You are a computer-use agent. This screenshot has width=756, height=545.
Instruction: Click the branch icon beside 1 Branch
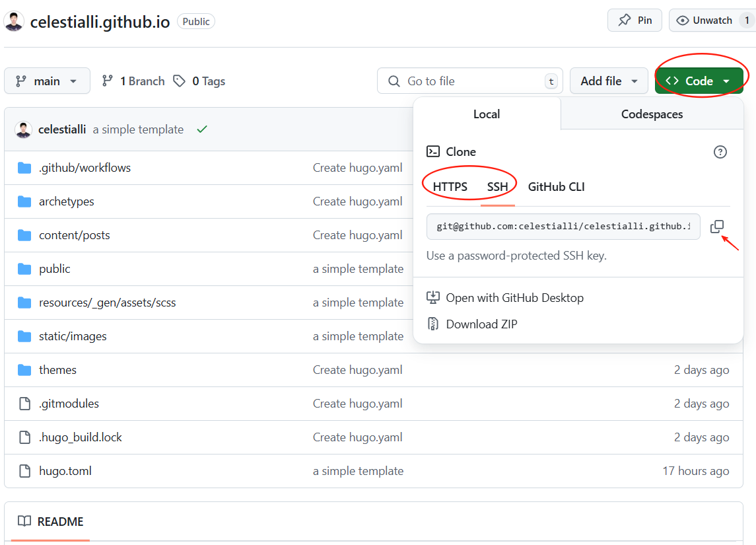[x=108, y=81]
